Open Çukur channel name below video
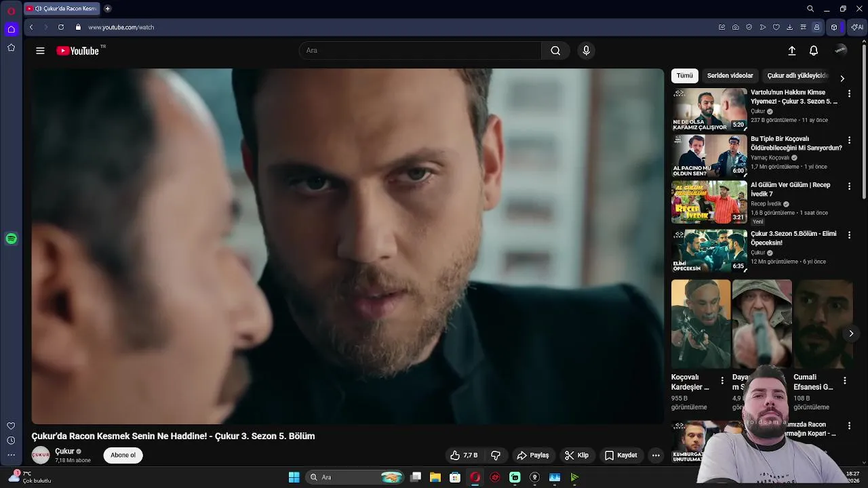Viewport: 868px width, 488px height. (x=64, y=451)
